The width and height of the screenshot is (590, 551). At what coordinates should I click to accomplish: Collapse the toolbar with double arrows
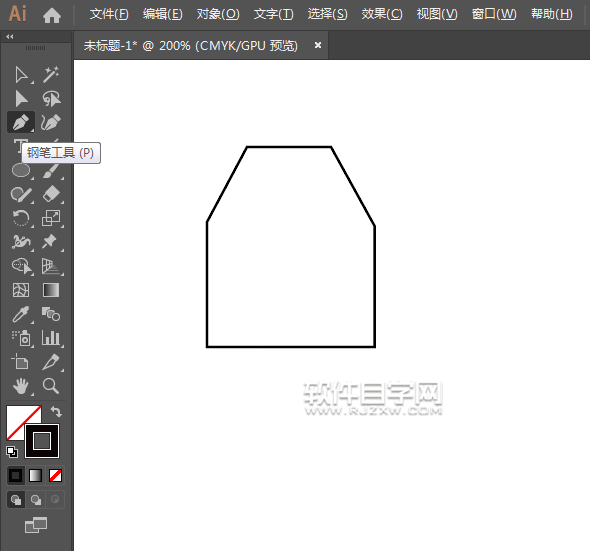coord(10,37)
